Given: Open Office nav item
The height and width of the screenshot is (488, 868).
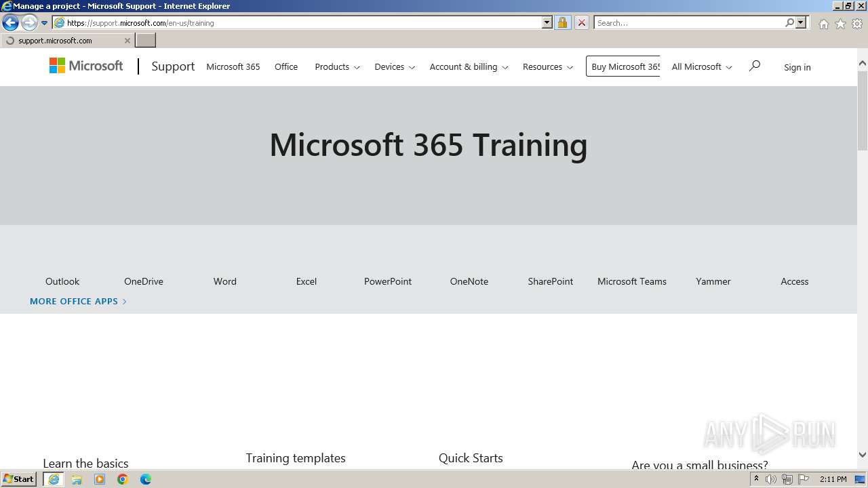Looking at the screenshot, I should (x=286, y=66).
